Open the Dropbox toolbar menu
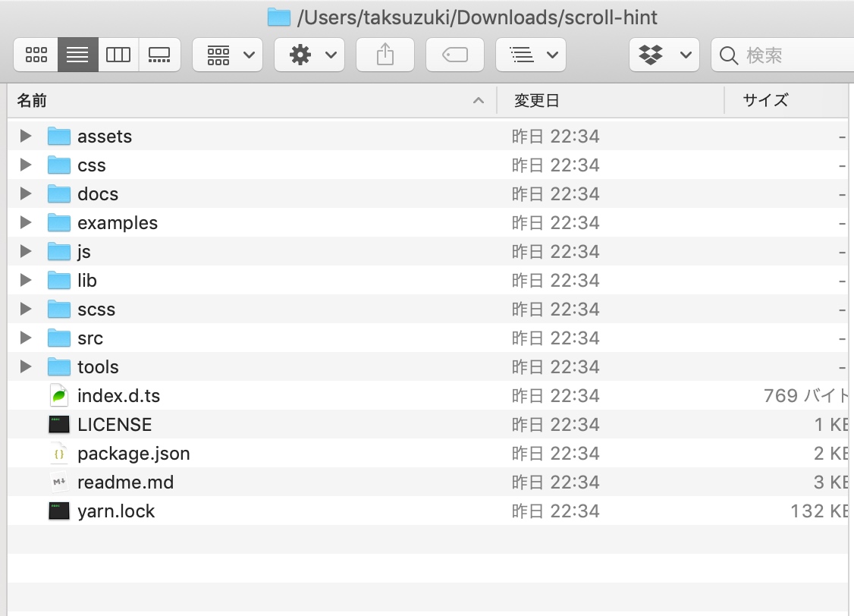 (664, 55)
